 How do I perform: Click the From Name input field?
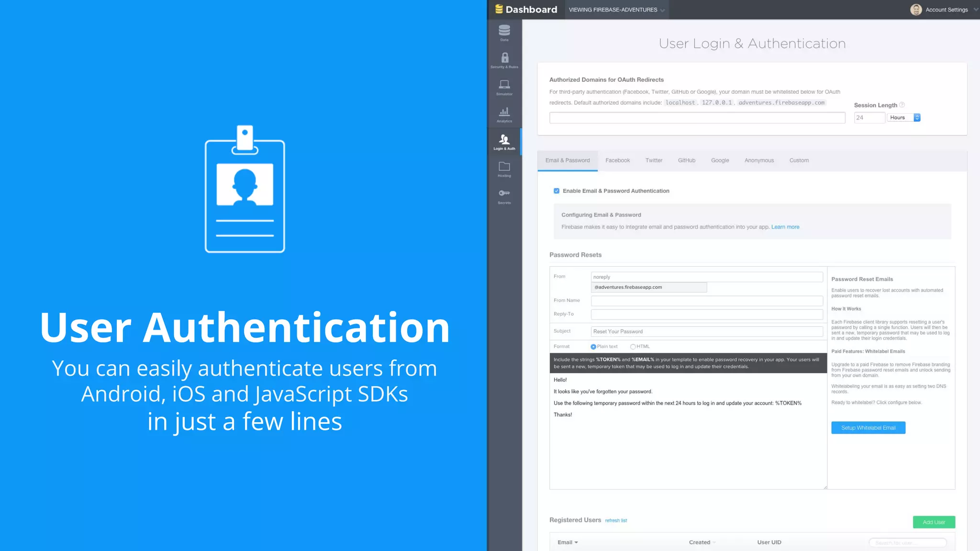pos(707,301)
